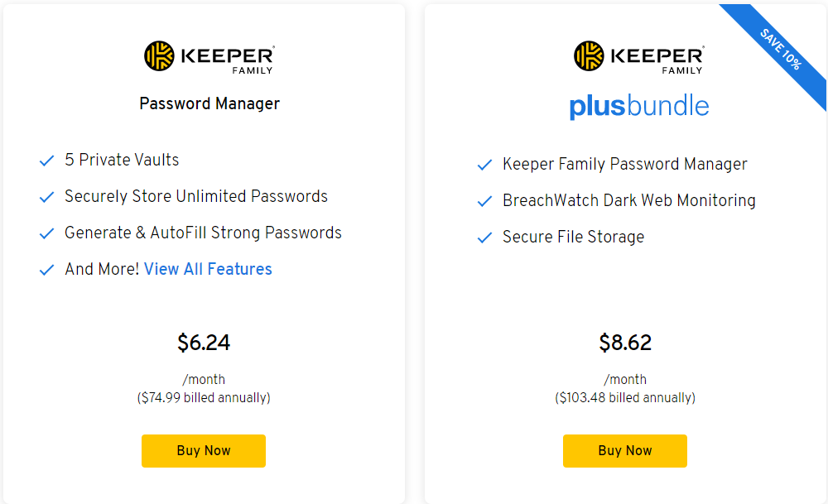
Task: Click Buy Now for Plus Bundle
Action: pos(625,451)
